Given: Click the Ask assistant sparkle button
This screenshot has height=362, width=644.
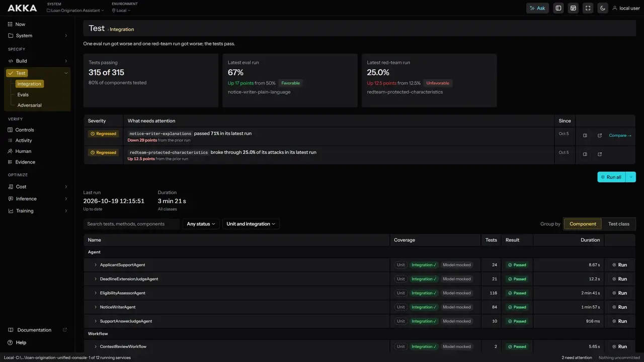Looking at the screenshot, I should [537, 8].
